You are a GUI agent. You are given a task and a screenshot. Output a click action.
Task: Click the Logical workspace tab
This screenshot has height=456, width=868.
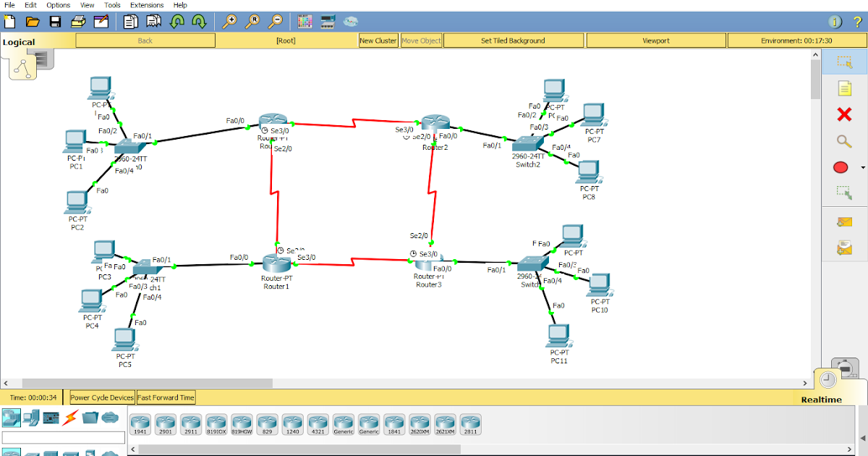[20, 41]
